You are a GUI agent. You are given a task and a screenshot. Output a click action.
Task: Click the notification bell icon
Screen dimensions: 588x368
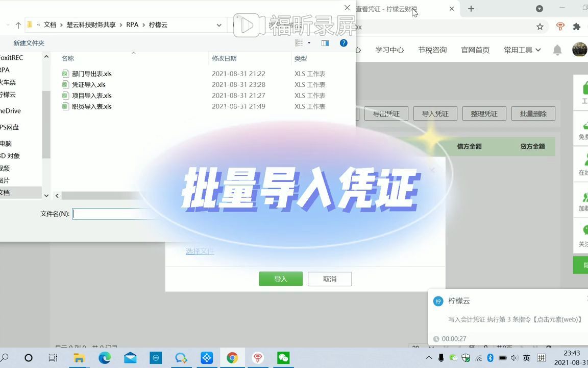pyautogui.click(x=557, y=50)
